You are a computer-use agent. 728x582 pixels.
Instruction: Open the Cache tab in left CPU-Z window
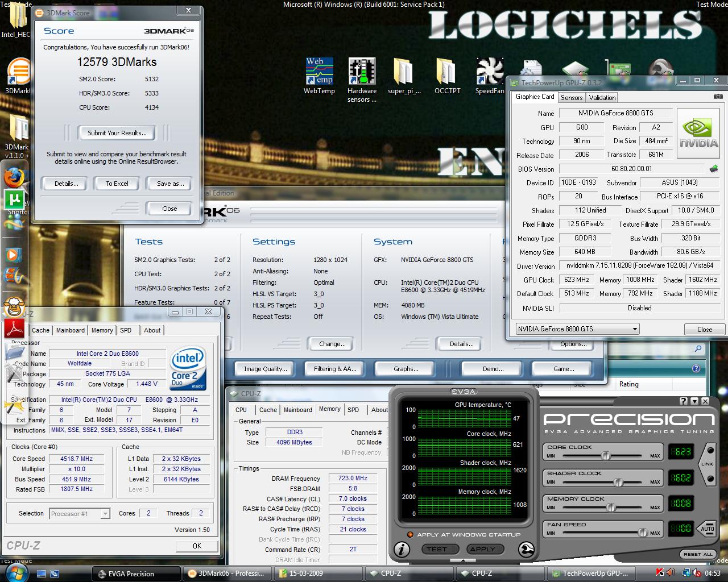click(40, 330)
